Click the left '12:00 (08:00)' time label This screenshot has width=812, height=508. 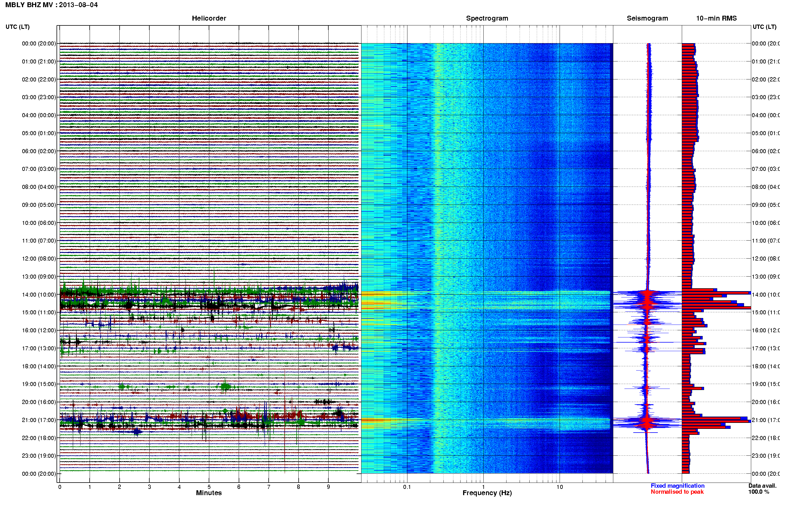(39, 259)
